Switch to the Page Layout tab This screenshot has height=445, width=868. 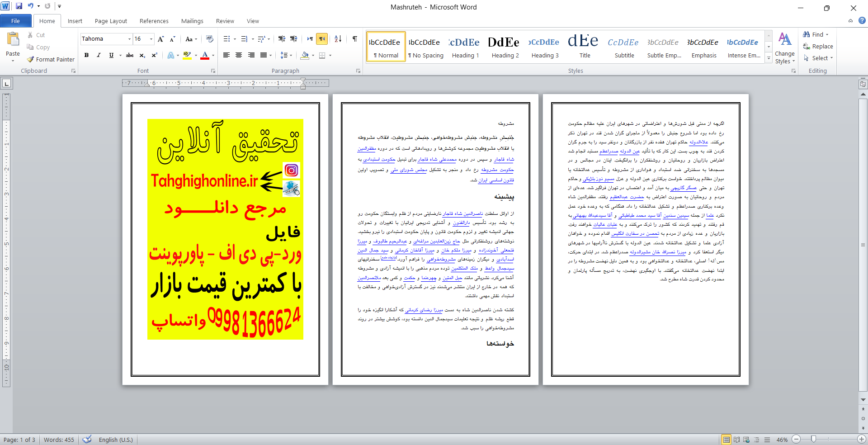click(111, 21)
